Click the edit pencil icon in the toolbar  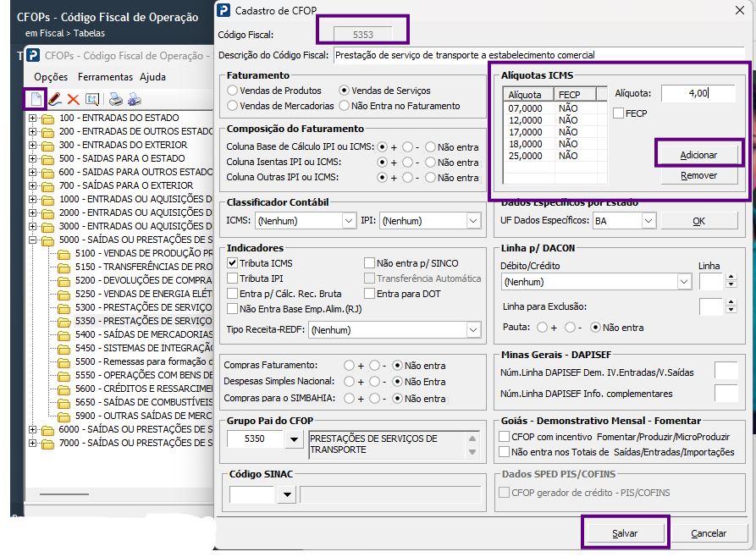pos(55,99)
